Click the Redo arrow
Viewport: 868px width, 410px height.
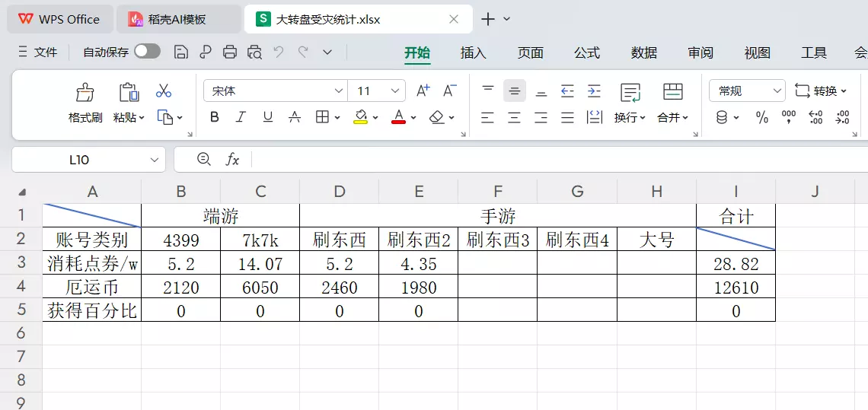[303, 52]
